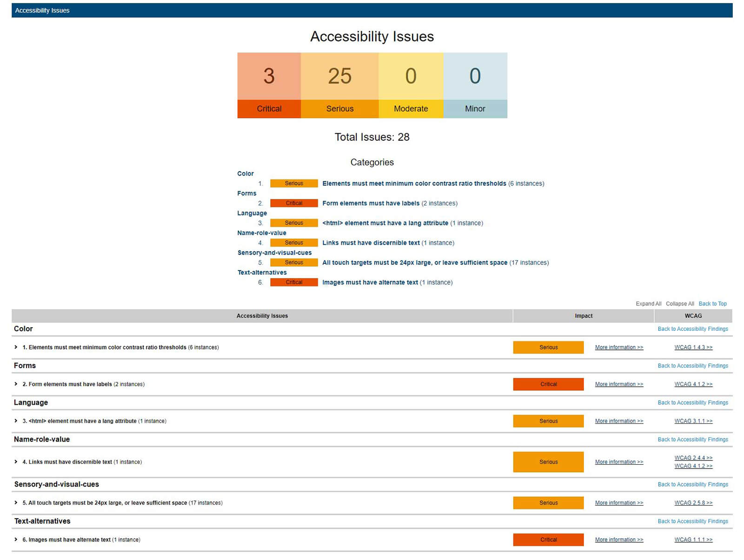This screenshot has width=744, height=560.
Task: Click Back to Accessibility Findings in Language section
Action: pyautogui.click(x=692, y=403)
